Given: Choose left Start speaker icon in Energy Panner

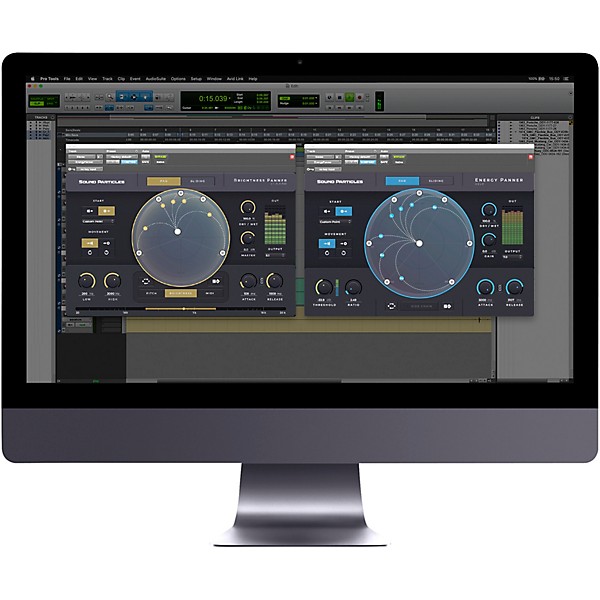Looking at the screenshot, I should [327, 211].
